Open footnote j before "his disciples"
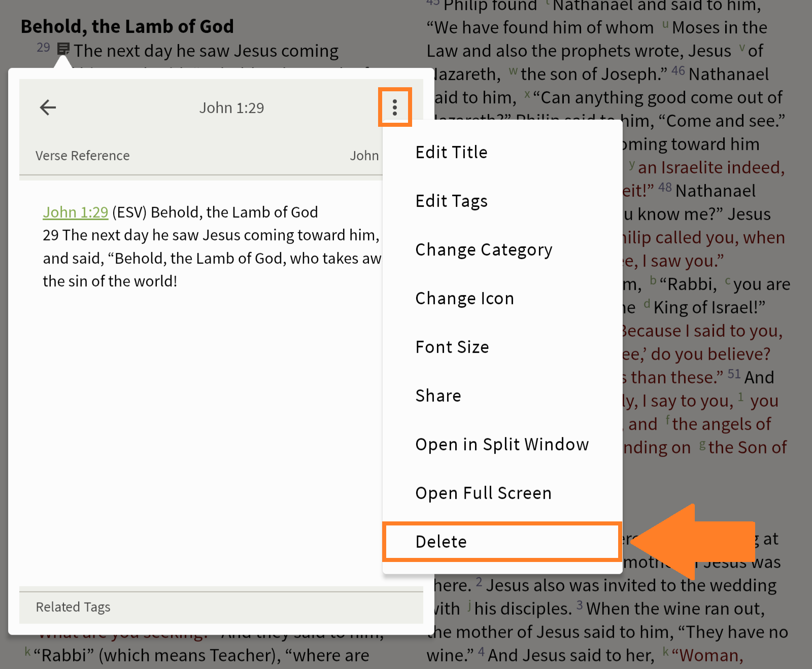The width and height of the screenshot is (812, 669). click(469, 605)
